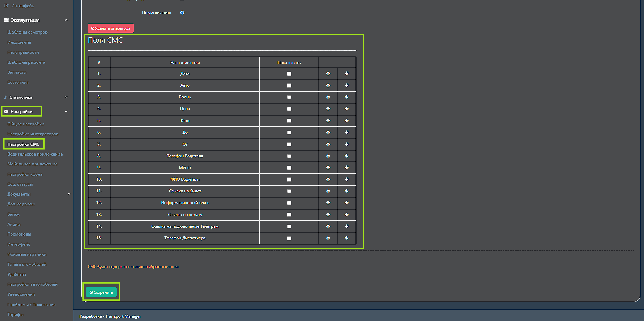Viewport: 644px width, 321px height.
Task: Collapse the Эксплуатация sidebar section
Action: [66, 20]
